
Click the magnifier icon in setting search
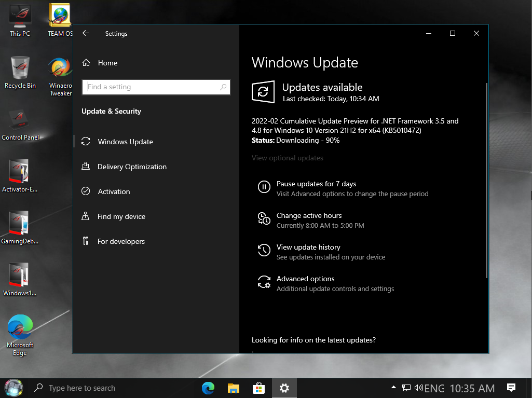223,87
